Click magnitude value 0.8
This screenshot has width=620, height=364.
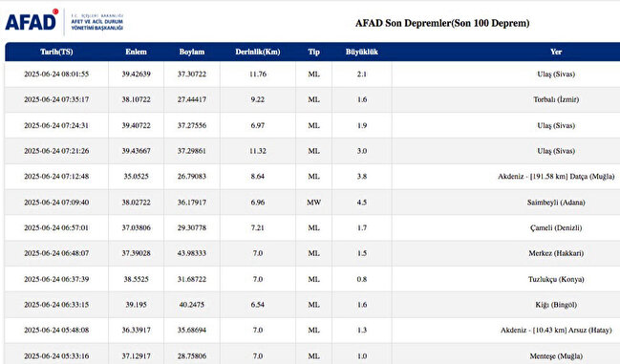coord(362,279)
